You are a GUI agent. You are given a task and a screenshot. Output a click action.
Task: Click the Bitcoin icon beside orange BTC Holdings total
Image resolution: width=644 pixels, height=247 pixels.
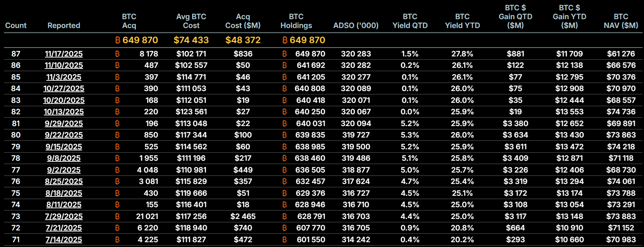point(285,40)
